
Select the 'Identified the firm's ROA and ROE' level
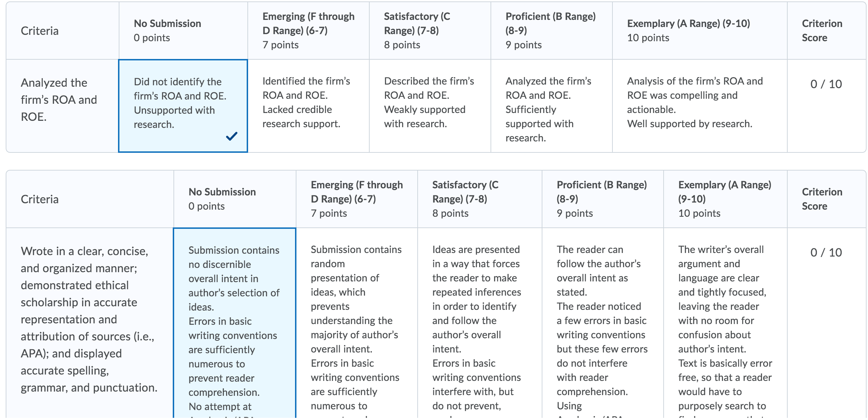click(309, 106)
